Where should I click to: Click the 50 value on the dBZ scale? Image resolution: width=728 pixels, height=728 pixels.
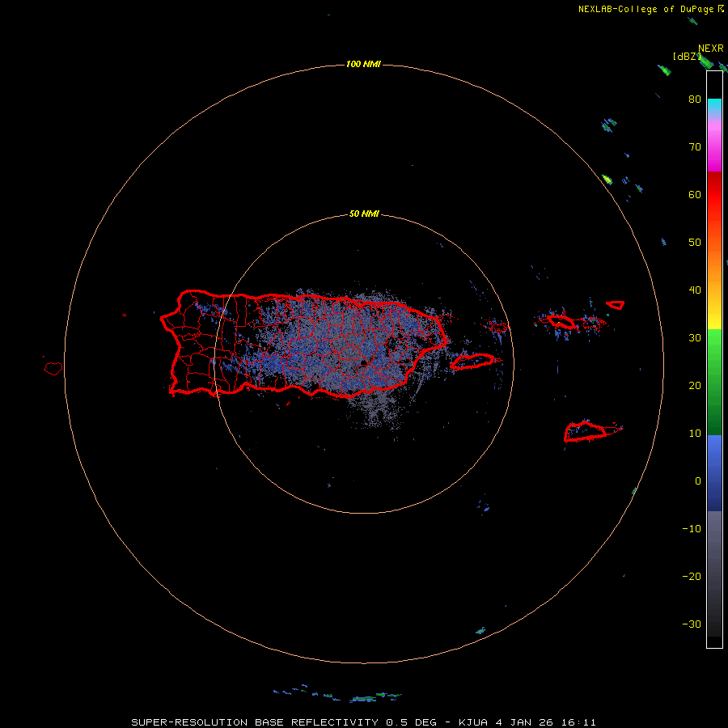pyautogui.click(x=695, y=243)
